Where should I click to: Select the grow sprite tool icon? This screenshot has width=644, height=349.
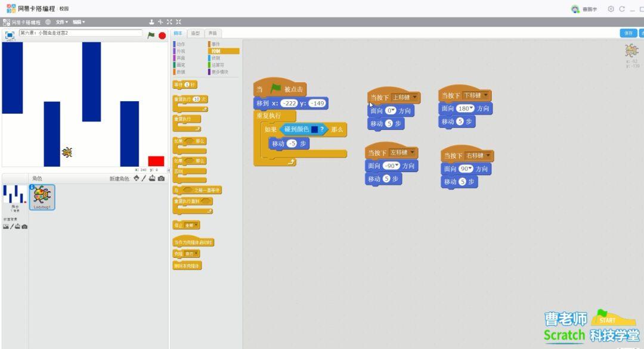169,22
